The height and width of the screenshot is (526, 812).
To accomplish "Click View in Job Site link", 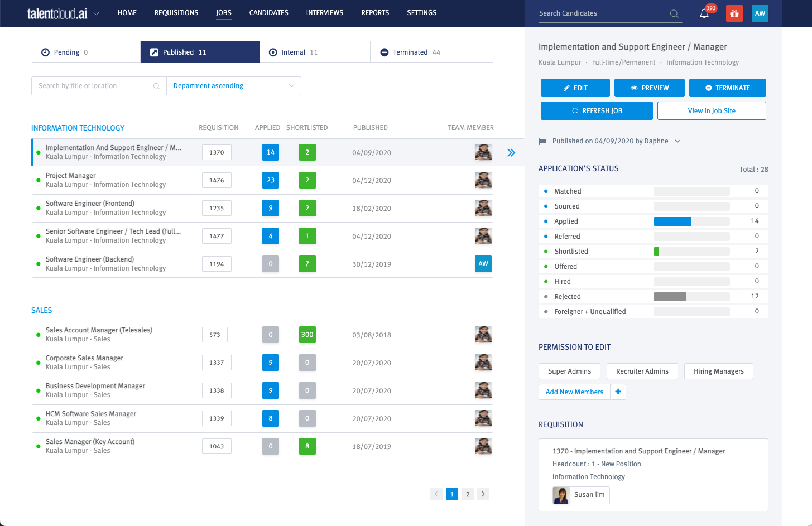I will coord(712,110).
